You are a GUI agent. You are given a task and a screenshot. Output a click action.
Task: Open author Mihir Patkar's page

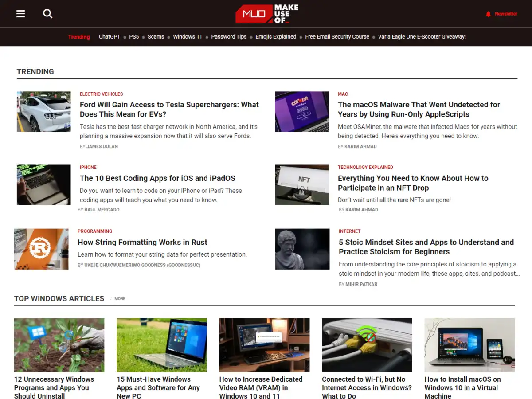(361, 284)
